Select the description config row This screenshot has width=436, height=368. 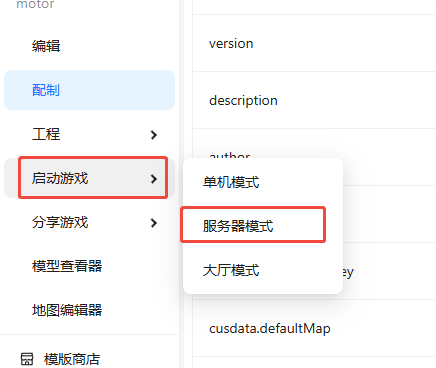[314, 100]
